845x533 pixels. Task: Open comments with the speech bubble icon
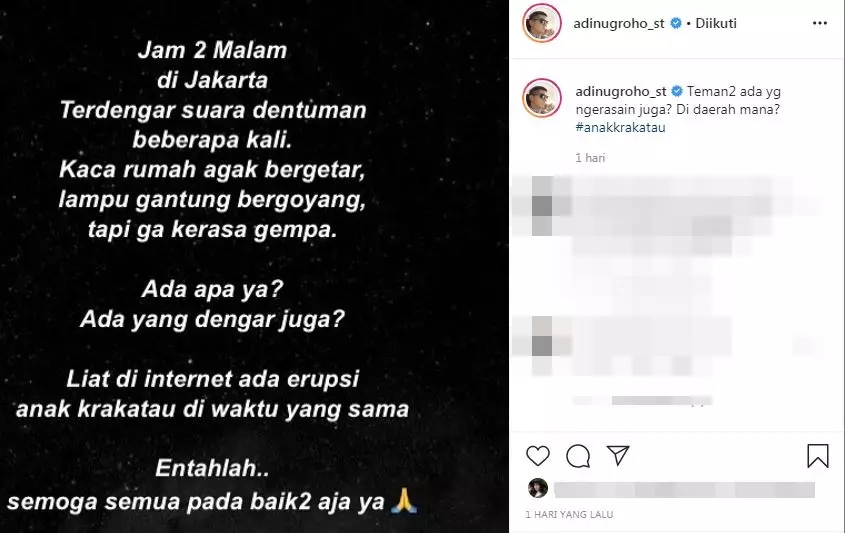tap(578, 456)
